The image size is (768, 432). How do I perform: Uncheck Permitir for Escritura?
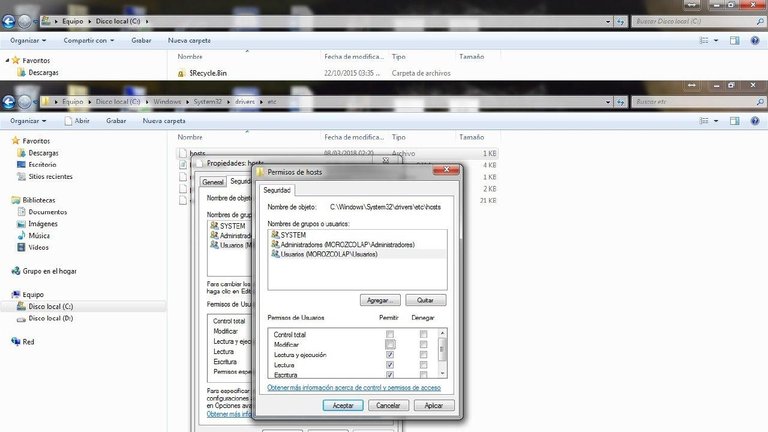coord(390,375)
